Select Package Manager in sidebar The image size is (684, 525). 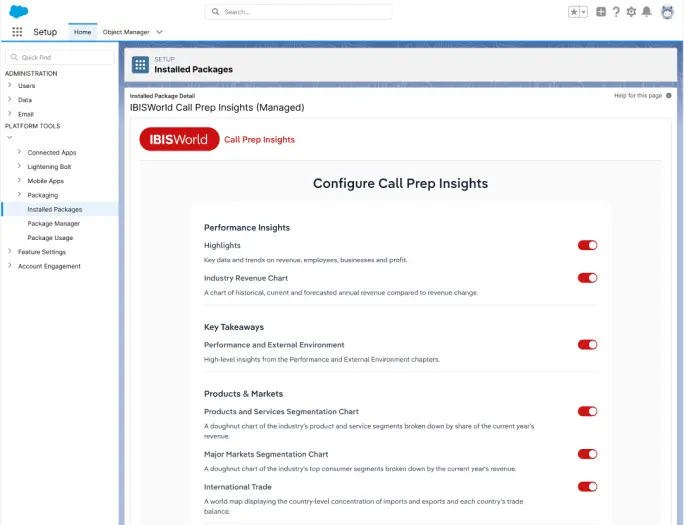[53, 224]
